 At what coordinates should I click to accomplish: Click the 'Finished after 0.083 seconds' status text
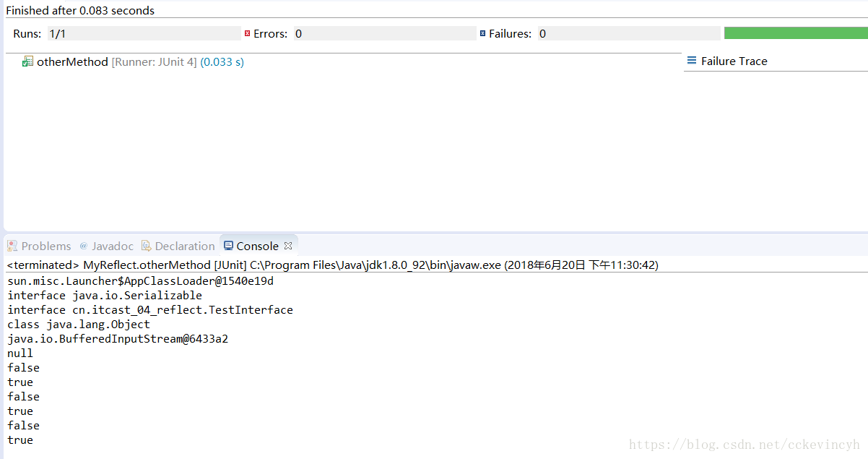tap(80, 11)
